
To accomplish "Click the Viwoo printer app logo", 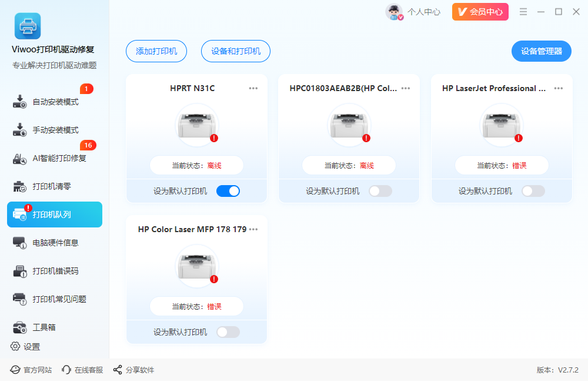I will point(28,26).
